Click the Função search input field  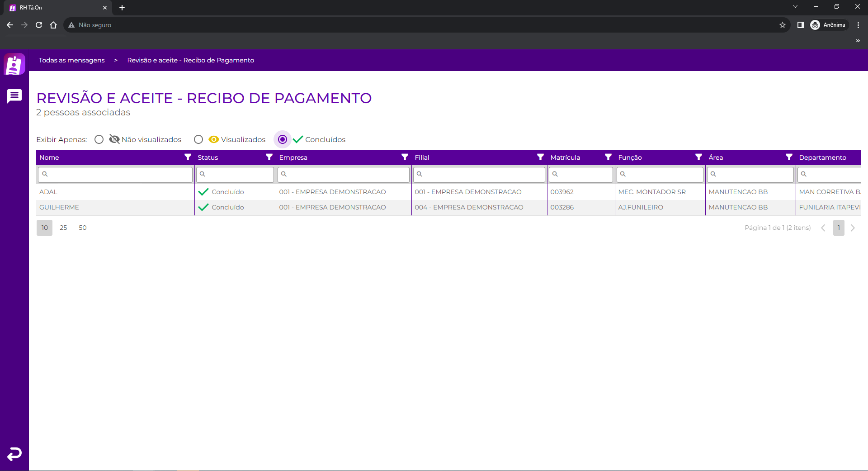pyautogui.click(x=660, y=174)
